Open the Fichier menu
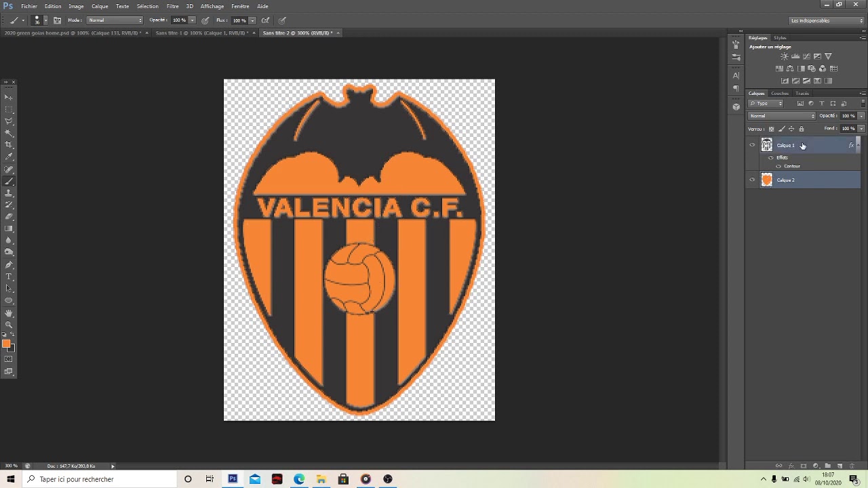This screenshot has height=488, width=868. tap(29, 6)
